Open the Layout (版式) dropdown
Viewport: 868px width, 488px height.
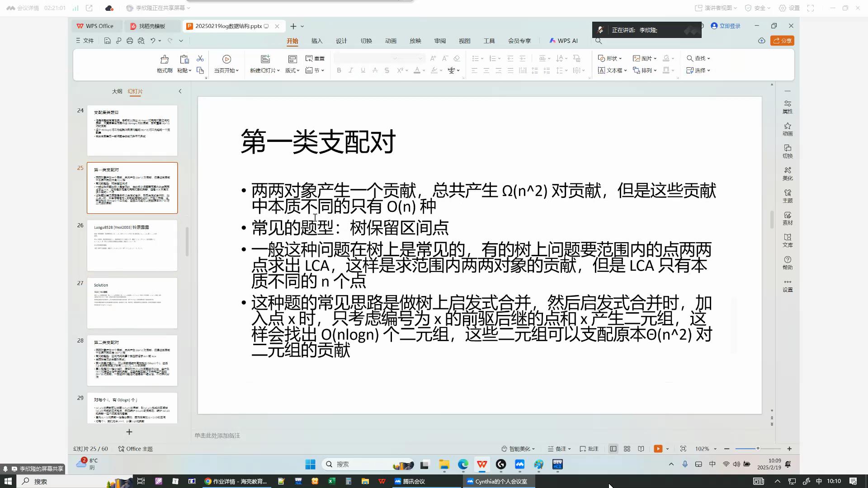click(x=292, y=70)
